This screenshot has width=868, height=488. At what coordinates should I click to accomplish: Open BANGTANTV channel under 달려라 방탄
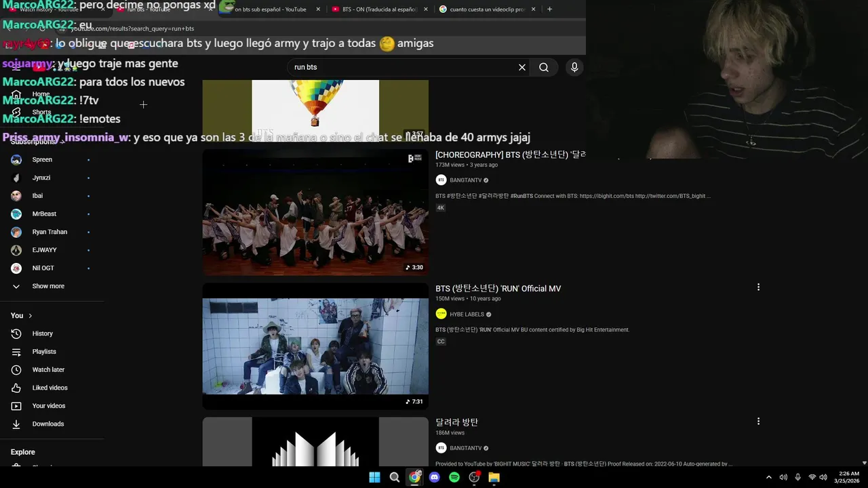point(465,448)
